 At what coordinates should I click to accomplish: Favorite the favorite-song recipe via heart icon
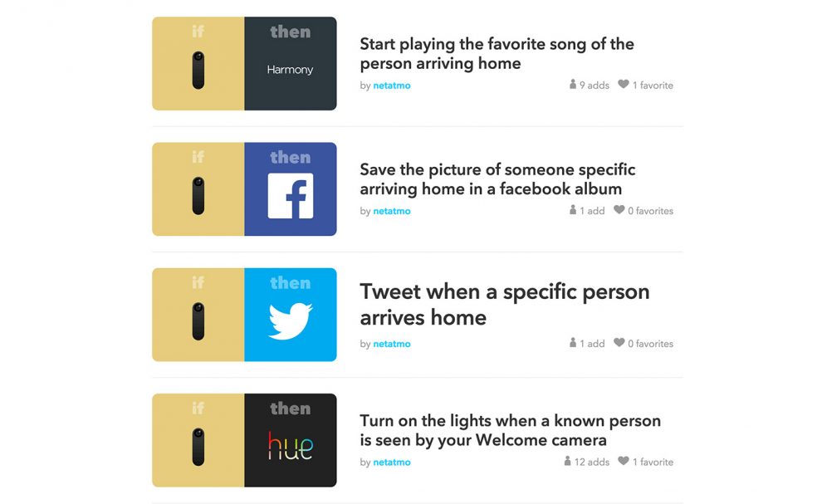(624, 85)
